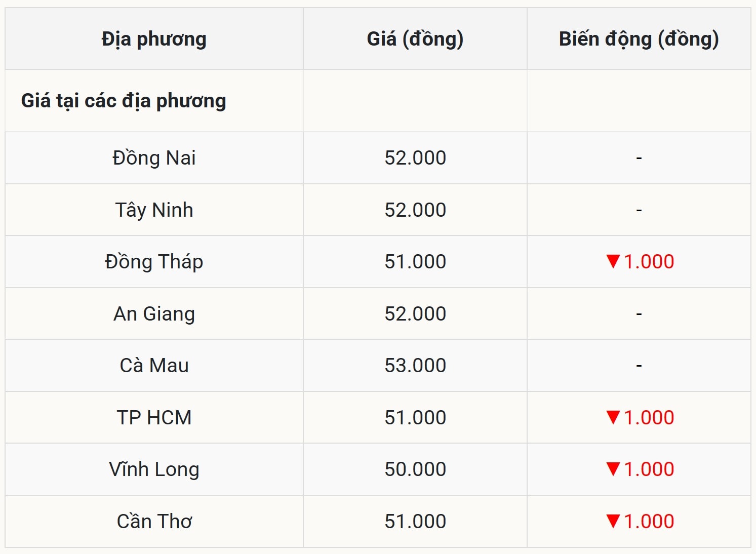This screenshot has height=554, width=756.
Task: Select the Vĩnh Long location cell
Action: tap(154, 469)
